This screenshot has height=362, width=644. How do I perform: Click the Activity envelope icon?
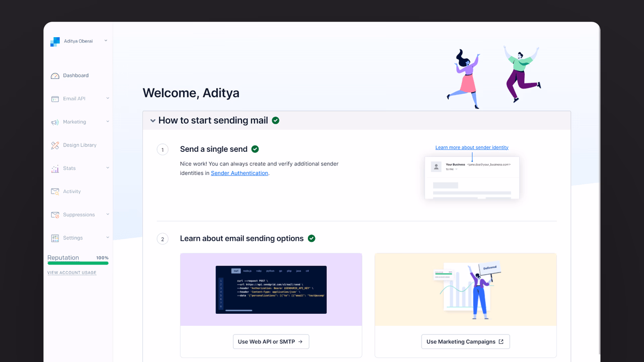pyautogui.click(x=55, y=192)
